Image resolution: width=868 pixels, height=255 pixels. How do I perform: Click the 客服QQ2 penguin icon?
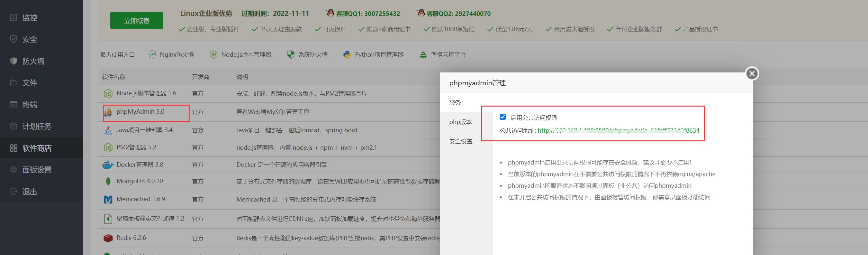tap(420, 13)
